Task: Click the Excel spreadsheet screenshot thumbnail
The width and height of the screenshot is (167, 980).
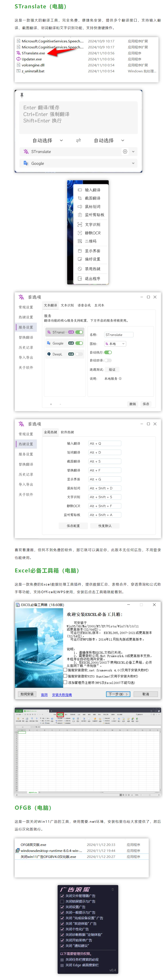Action: click(88, 752)
